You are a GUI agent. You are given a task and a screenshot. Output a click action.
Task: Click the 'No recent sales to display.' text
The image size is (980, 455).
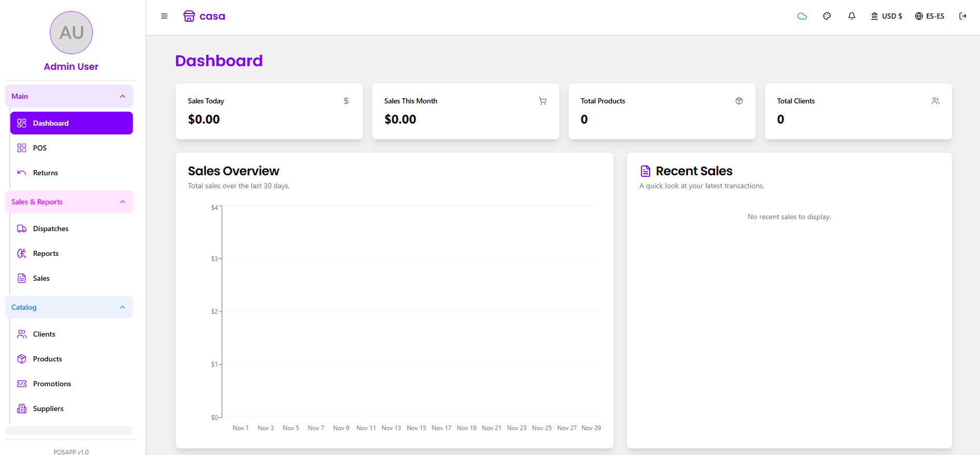[789, 217]
